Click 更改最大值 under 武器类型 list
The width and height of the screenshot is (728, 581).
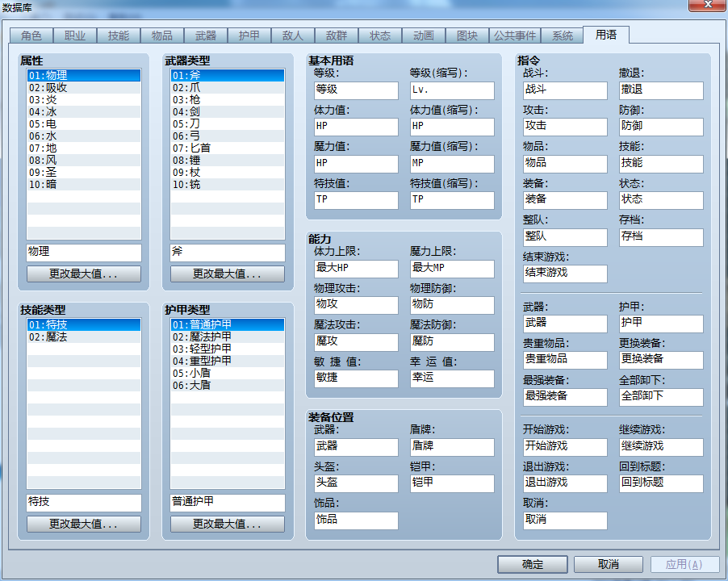click(228, 274)
